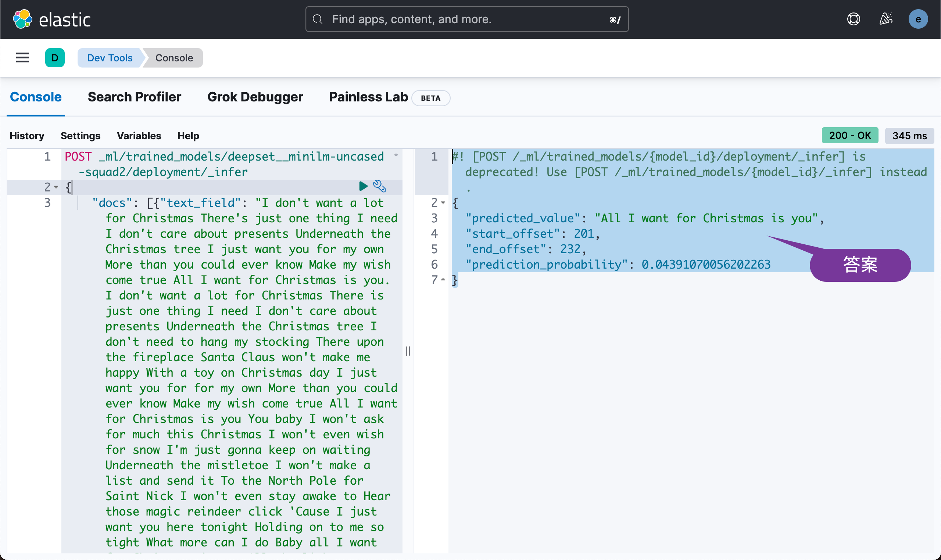Open the newsfeed celebration icon
The height and width of the screenshot is (560, 941).
coord(885,19)
